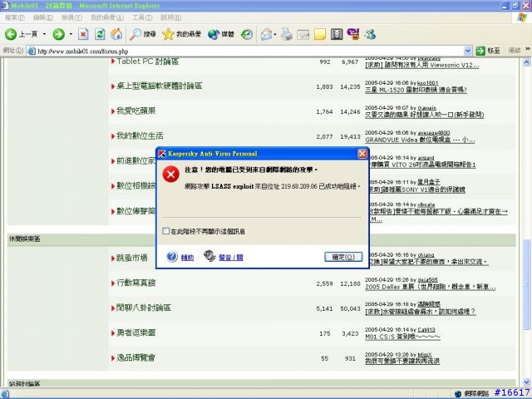This screenshot has height=399, width=532.
Task: Open the 'M01 CS:S' last post link
Action: (x=402, y=337)
